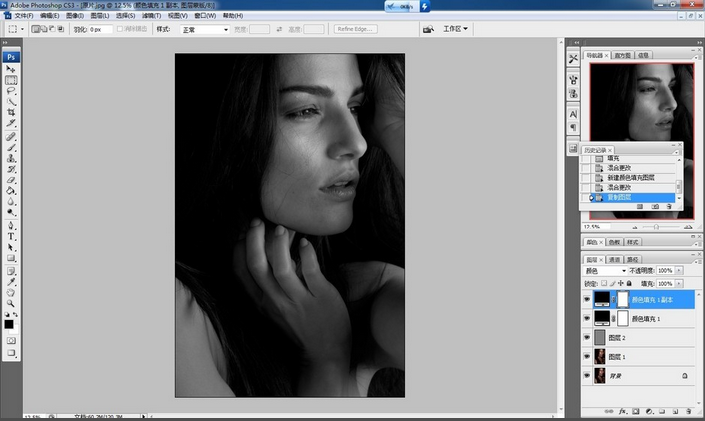Screen dimensions: 705x421
Task: Select the Type tool
Action: [11, 237]
